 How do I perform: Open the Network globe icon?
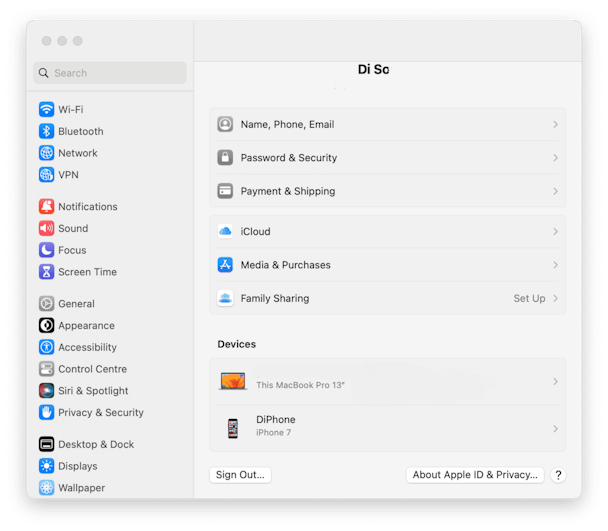pos(46,153)
